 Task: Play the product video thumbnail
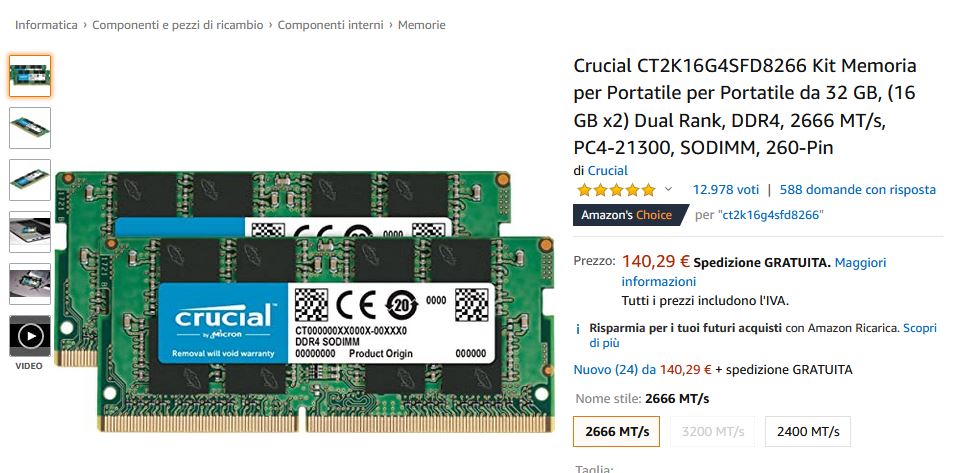click(30, 336)
